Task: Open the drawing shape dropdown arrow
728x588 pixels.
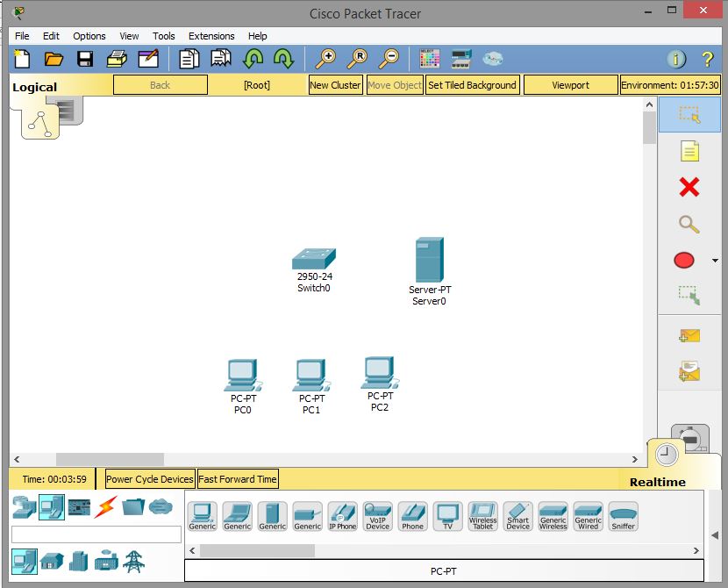Action: [715, 261]
